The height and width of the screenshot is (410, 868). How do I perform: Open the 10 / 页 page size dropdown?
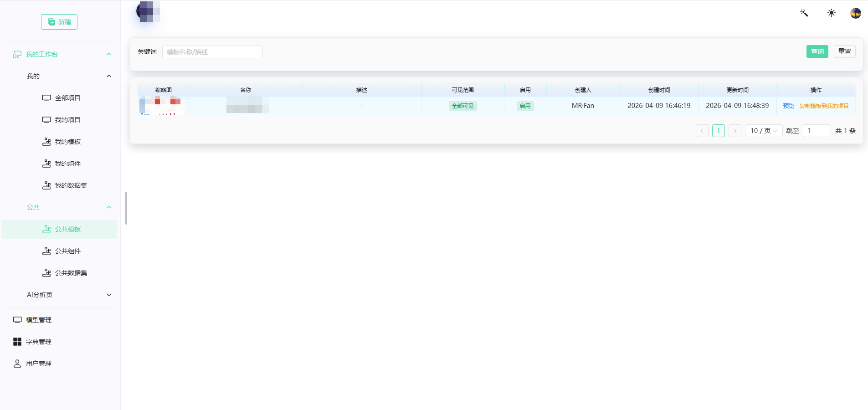pyautogui.click(x=764, y=131)
